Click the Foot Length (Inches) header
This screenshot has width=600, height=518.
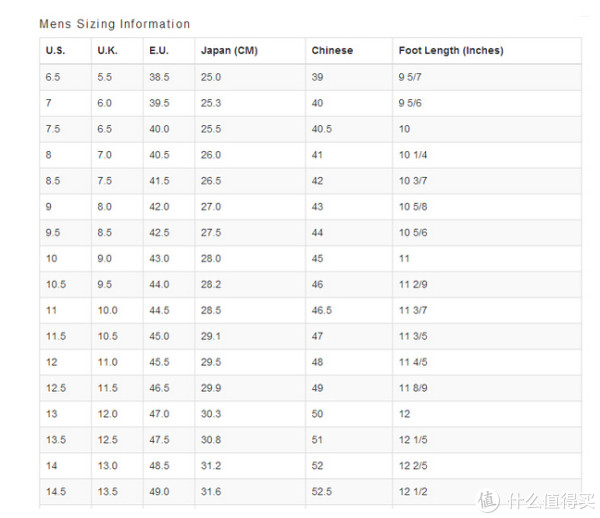[x=451, y=50]
